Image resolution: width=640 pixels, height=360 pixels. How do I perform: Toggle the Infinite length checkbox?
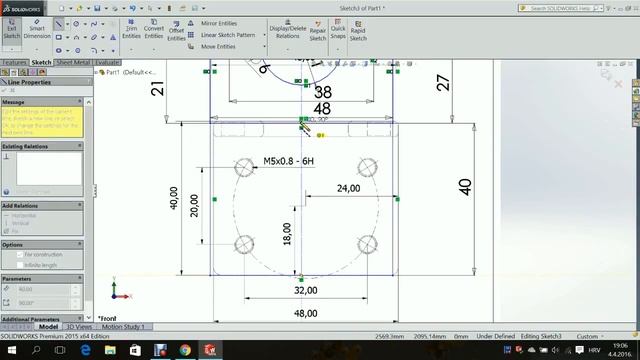(x=20, y=265)
